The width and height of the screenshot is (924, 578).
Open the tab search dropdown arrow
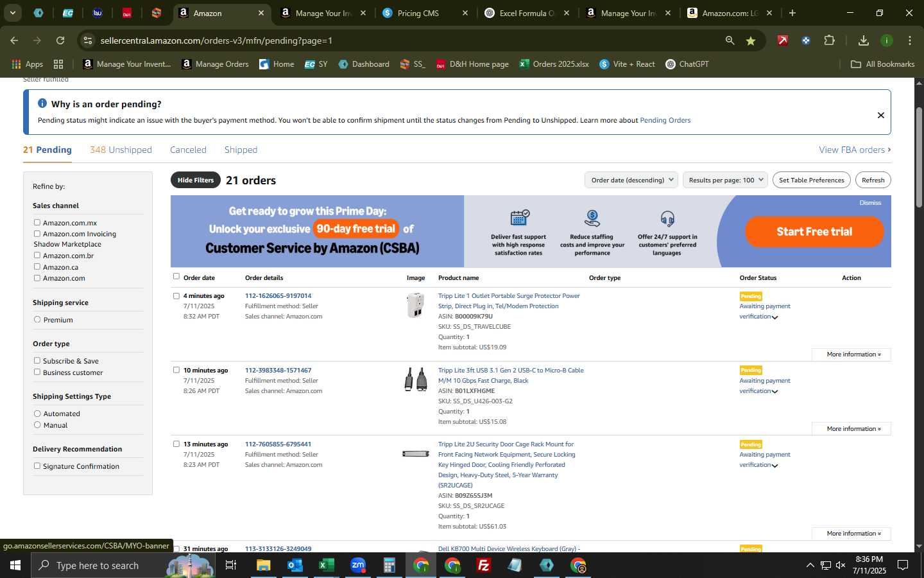click(12, 13)
